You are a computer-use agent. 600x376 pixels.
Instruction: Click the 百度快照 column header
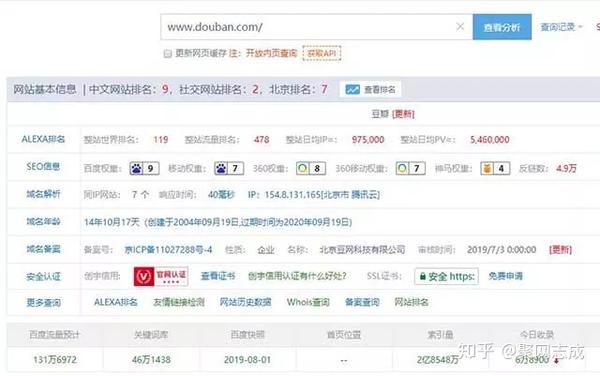tap(247, 335)
